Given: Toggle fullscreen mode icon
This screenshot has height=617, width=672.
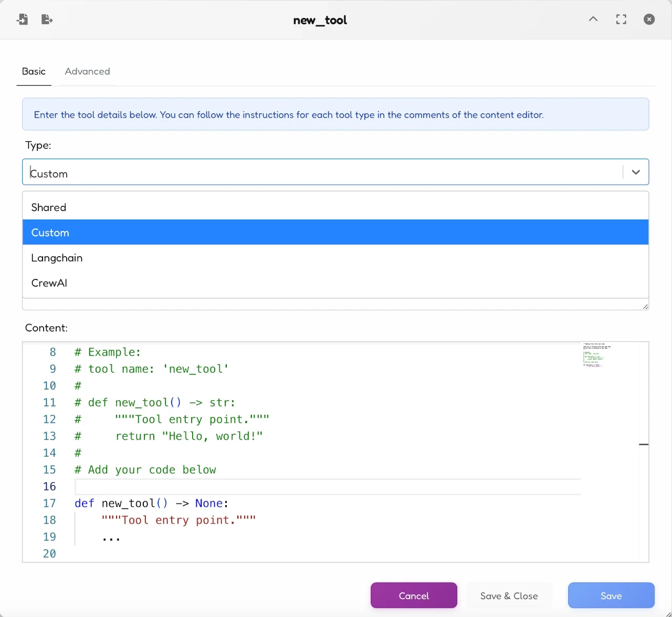Looking at the screenshot, I should pyautogui.click(x=621, y=19).
